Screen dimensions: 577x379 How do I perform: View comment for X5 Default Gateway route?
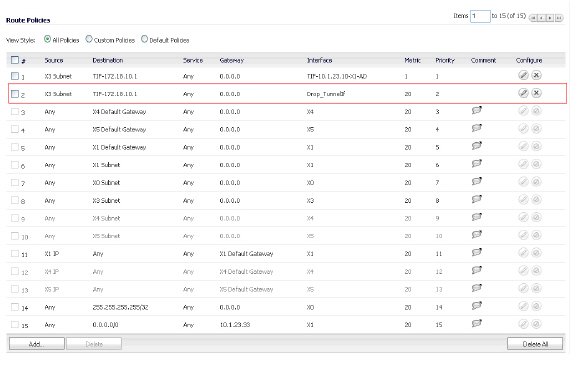pyautogui.click(x=477, y=128)
